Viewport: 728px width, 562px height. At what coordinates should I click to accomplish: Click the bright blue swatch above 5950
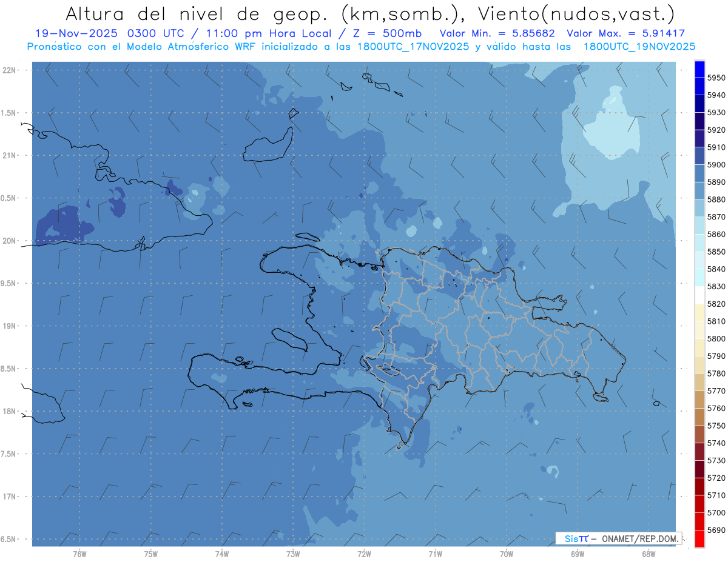point(699,69)
